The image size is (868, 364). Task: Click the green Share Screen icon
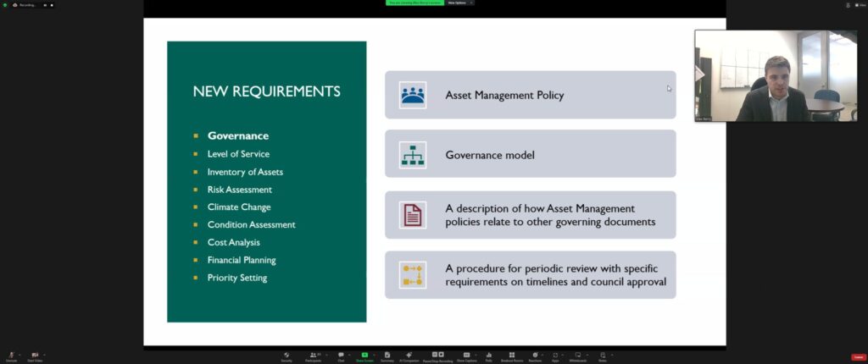364,355
